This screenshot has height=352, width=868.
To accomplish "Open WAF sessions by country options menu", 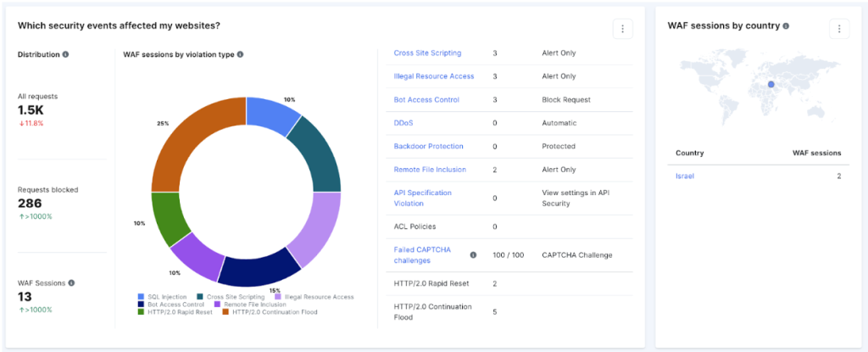I will [x=838, y=29].
